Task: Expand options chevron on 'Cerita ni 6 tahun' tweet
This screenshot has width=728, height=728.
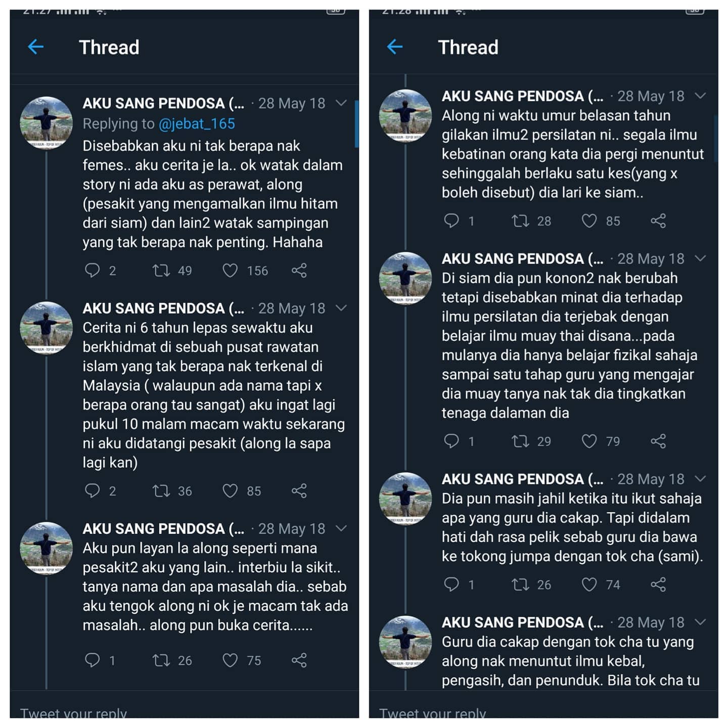Action: point(342,308)
